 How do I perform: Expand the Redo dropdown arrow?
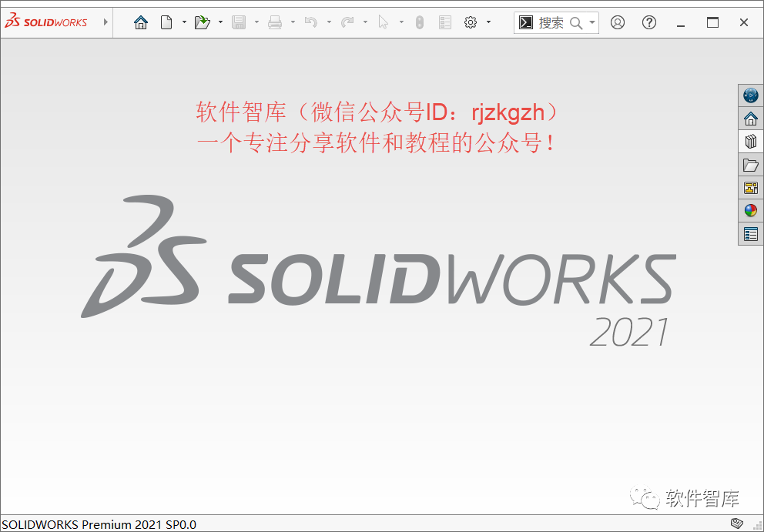point(365,22)
